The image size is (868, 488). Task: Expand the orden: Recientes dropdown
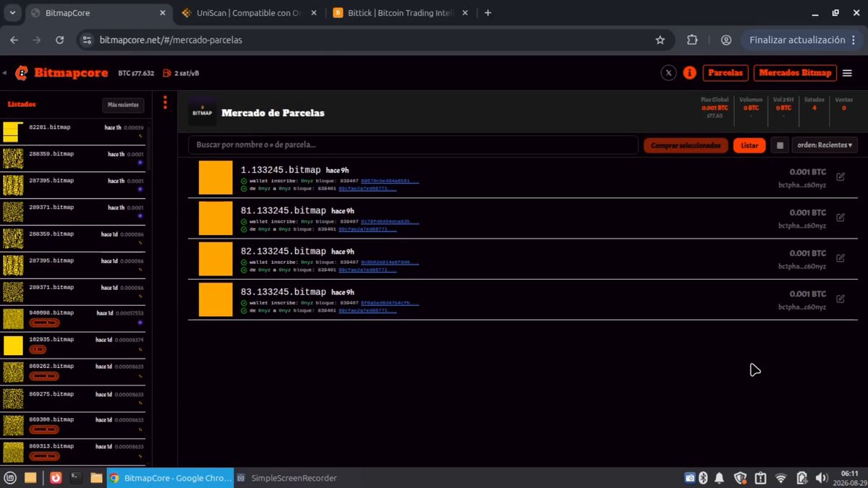click(825, 145)
